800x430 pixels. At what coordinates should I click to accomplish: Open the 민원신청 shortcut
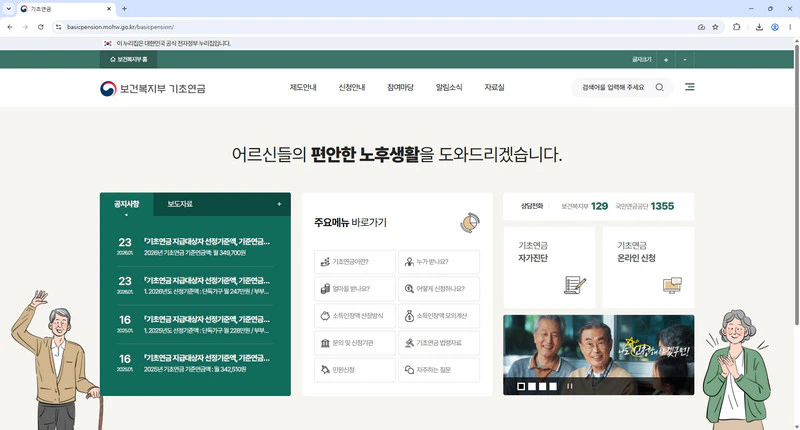355,370
